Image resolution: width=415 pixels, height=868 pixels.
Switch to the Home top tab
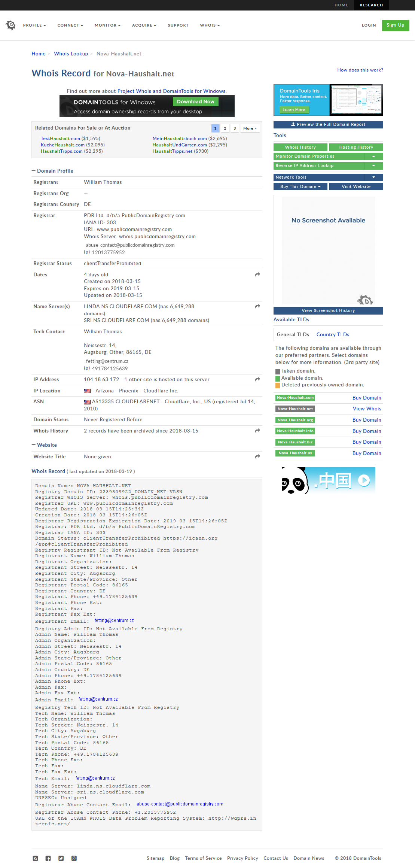[x=341, y=5]
